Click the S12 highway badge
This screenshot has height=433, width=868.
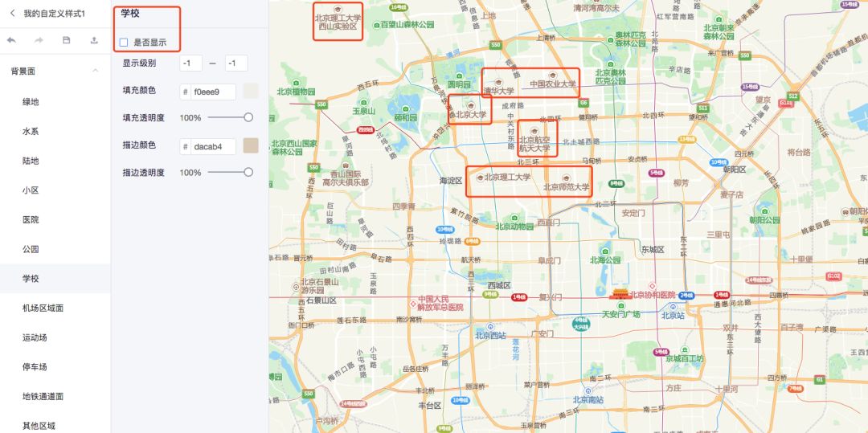[x=793, y=96]
